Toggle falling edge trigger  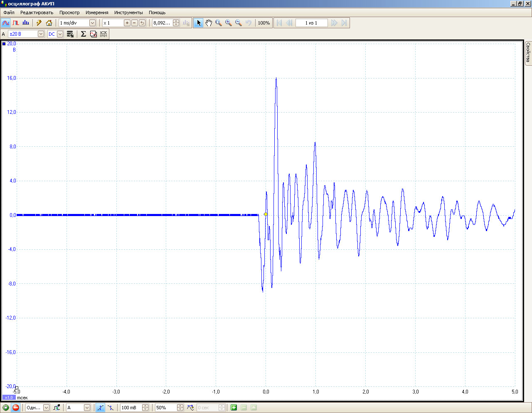pyautogui.click(x=110, y=408)
